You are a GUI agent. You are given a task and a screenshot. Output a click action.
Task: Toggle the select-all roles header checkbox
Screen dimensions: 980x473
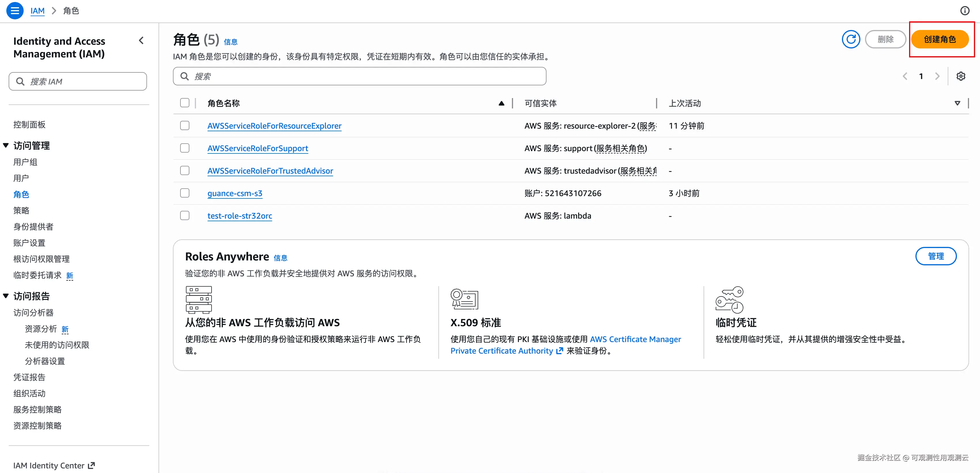pyautogui.click(x=184, y=103)
